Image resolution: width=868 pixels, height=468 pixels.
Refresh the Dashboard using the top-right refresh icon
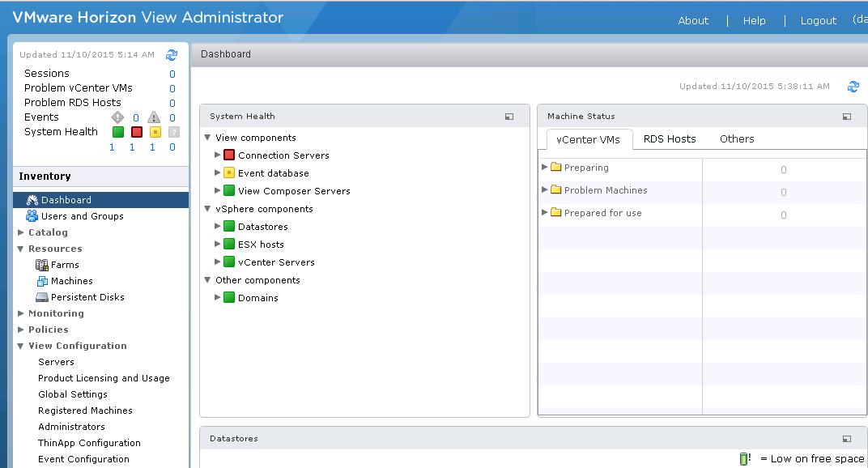[x=853, y=87]
